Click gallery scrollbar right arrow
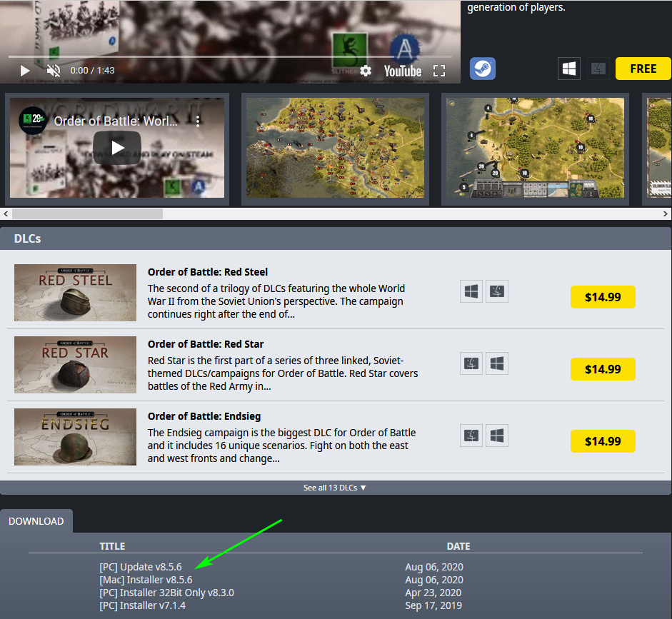672x619 pixels. [666, 213]
